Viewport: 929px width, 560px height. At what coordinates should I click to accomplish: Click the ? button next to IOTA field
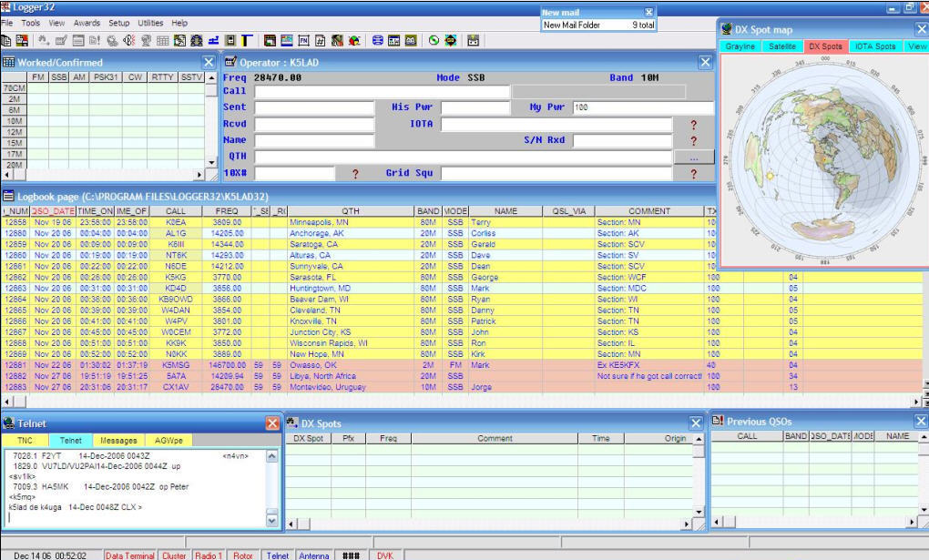(x=695, y=124)
